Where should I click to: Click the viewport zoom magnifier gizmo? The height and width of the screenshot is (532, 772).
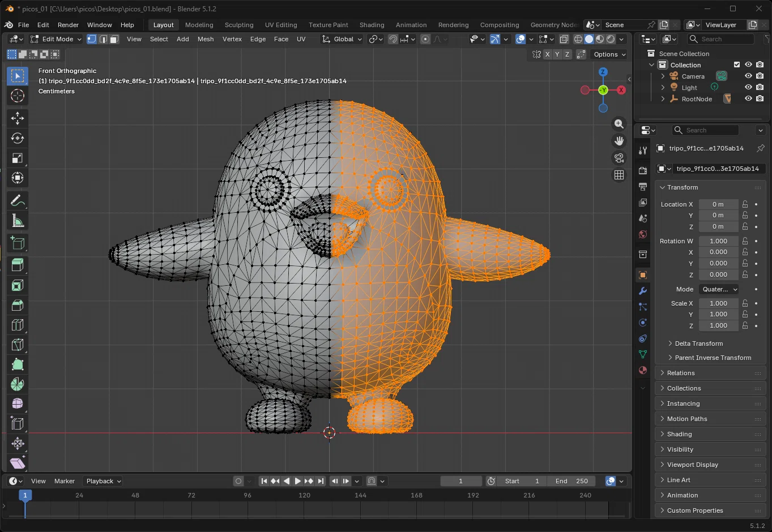coord(619,124)
